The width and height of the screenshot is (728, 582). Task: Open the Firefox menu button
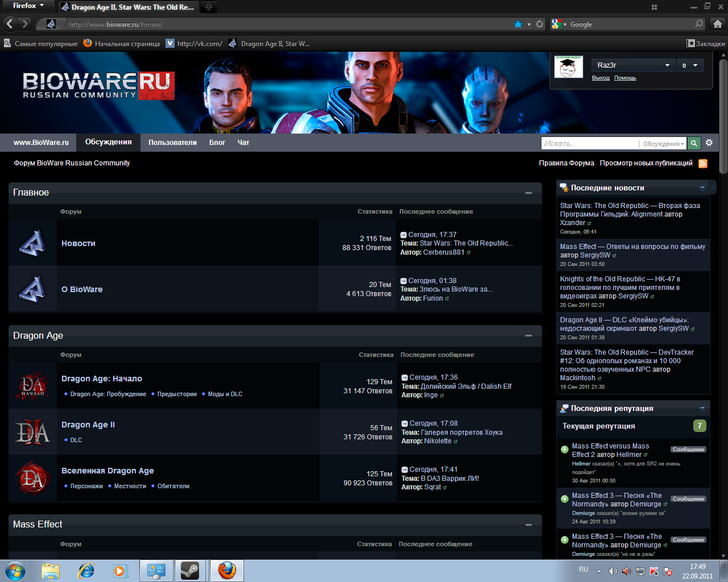(x=28, y=6)
